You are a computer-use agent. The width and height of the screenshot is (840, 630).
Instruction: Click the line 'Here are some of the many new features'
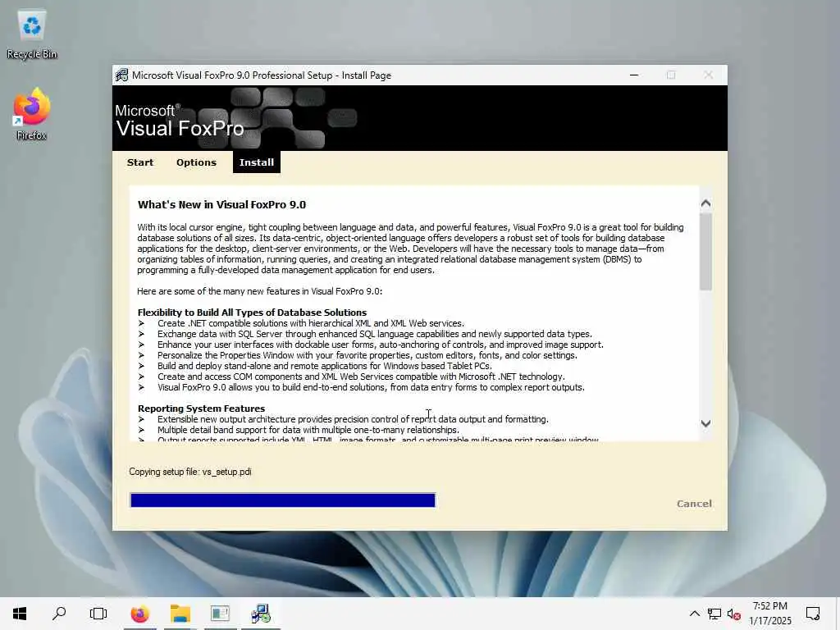point(260,291)
